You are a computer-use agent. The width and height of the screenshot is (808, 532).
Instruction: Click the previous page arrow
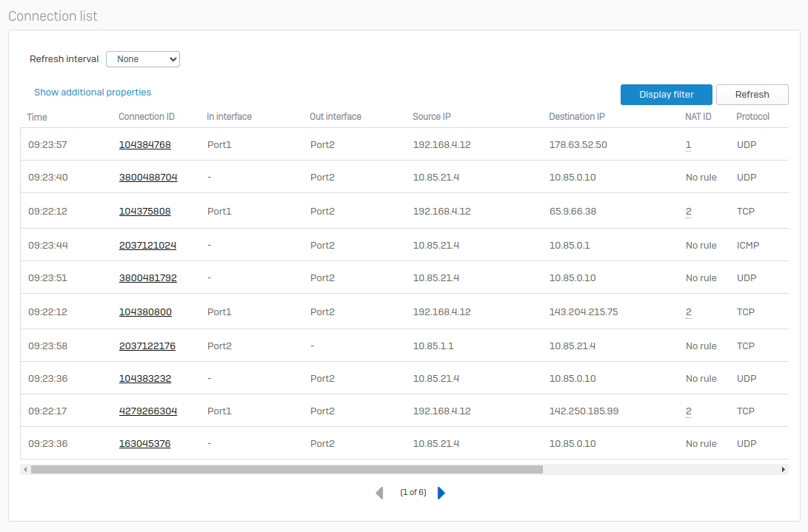tap(379, 492)
